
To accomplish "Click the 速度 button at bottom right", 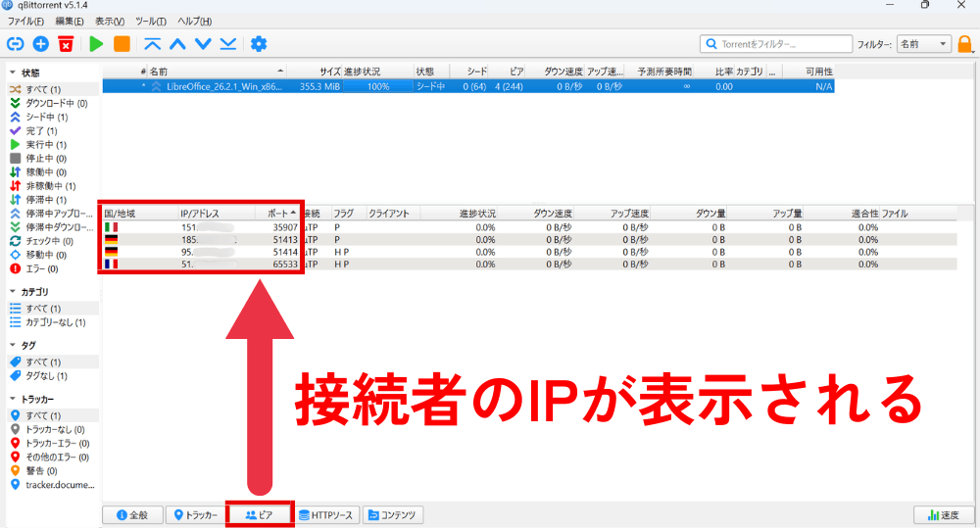I will [x=943, y=514].
